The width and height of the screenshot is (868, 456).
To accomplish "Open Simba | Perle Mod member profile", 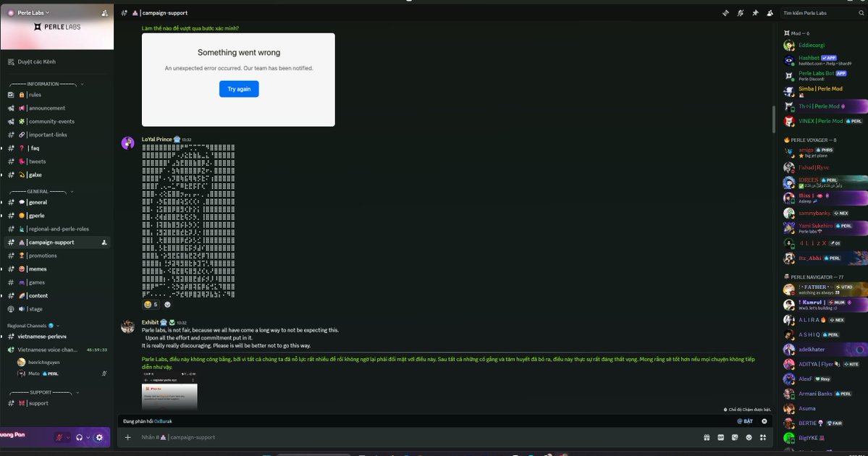I will [x=825, y=90].
